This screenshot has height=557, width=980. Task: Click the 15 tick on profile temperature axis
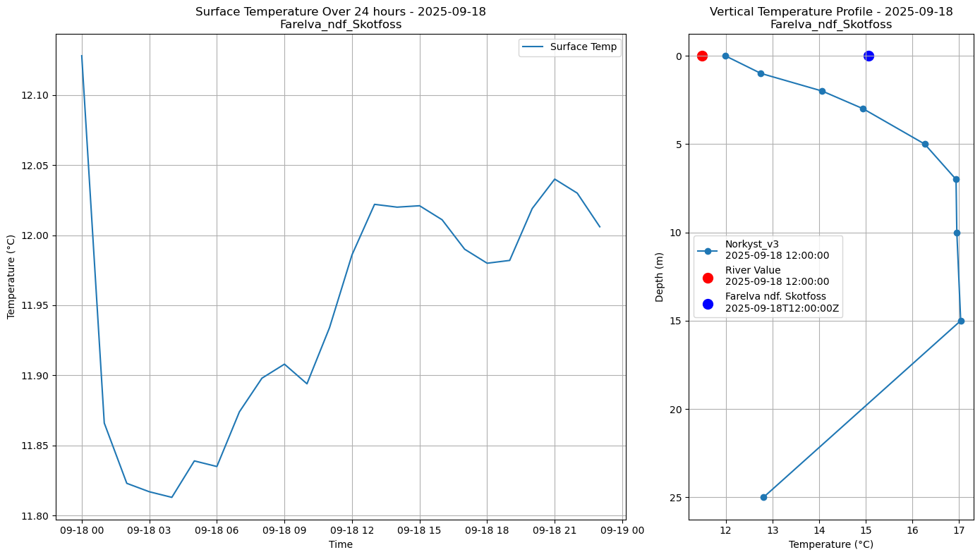(866, 530)
